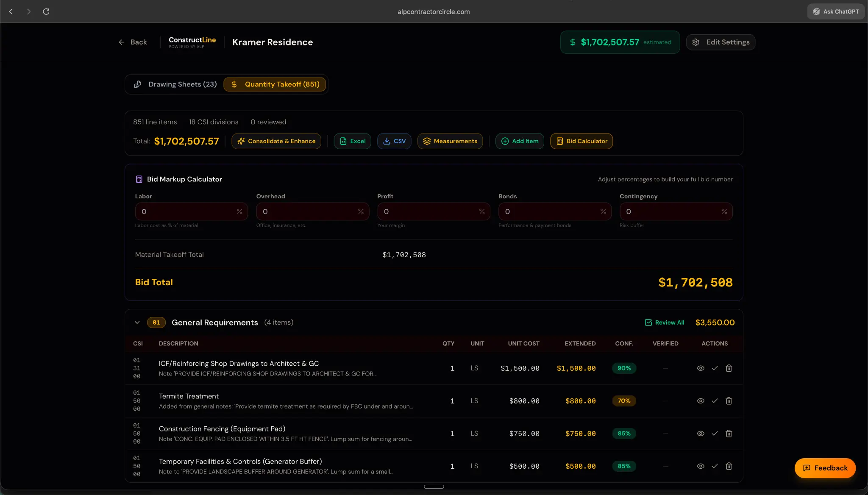Open Measurements

tap(450, 141)
